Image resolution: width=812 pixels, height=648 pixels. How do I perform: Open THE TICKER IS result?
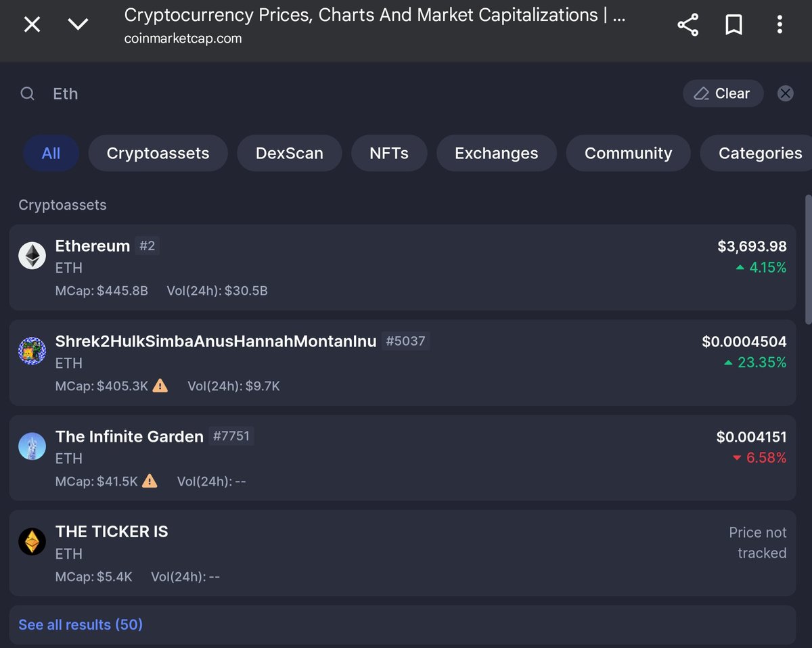click(112, 532)
